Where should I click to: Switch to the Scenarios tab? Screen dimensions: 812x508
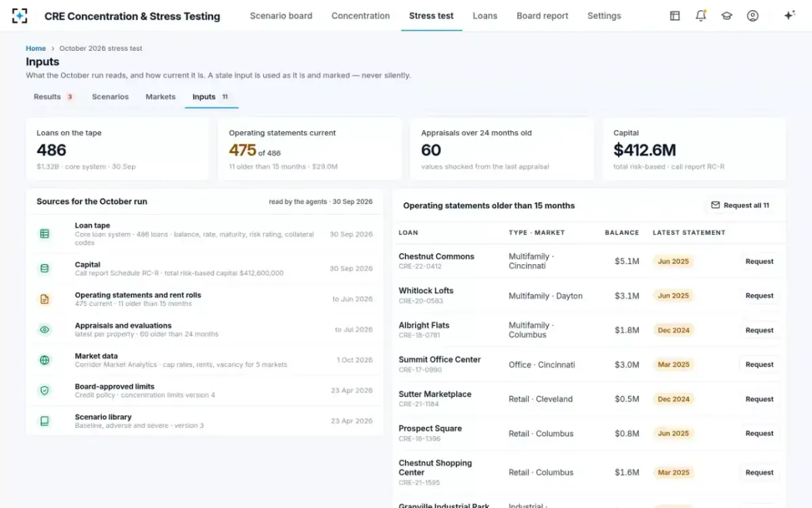[x=110, y=97]
